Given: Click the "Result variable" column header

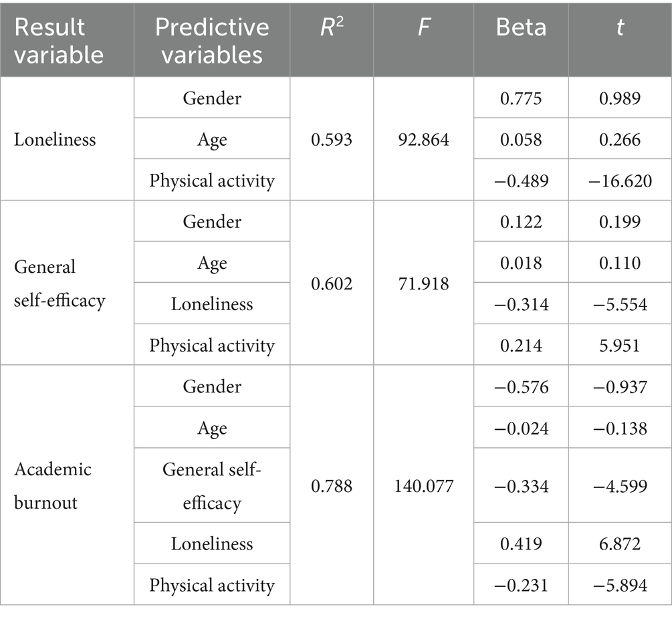Looking at the screenshot, I should click(60, 40).
